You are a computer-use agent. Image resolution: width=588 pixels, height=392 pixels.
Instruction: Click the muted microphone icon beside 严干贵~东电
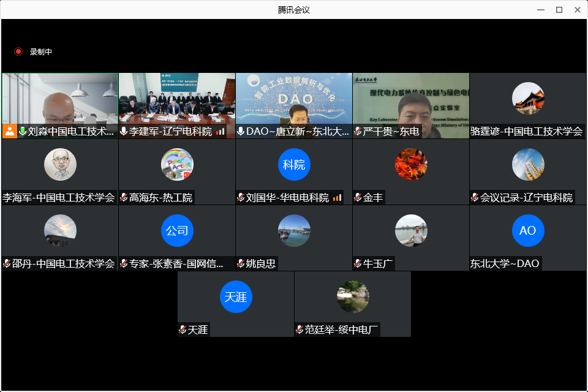(x=358, y=132)
